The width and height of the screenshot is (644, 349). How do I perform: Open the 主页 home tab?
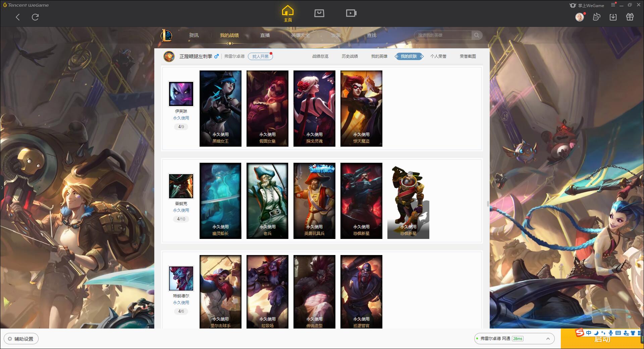click(x=288, y=14)
